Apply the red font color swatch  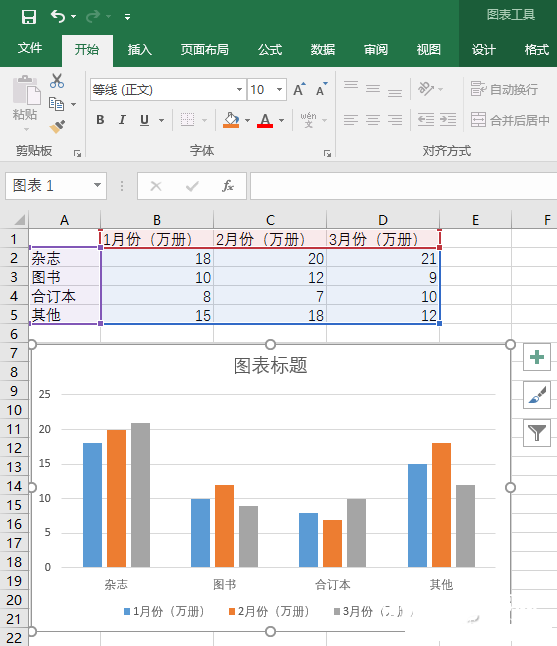tap(265, 120)
